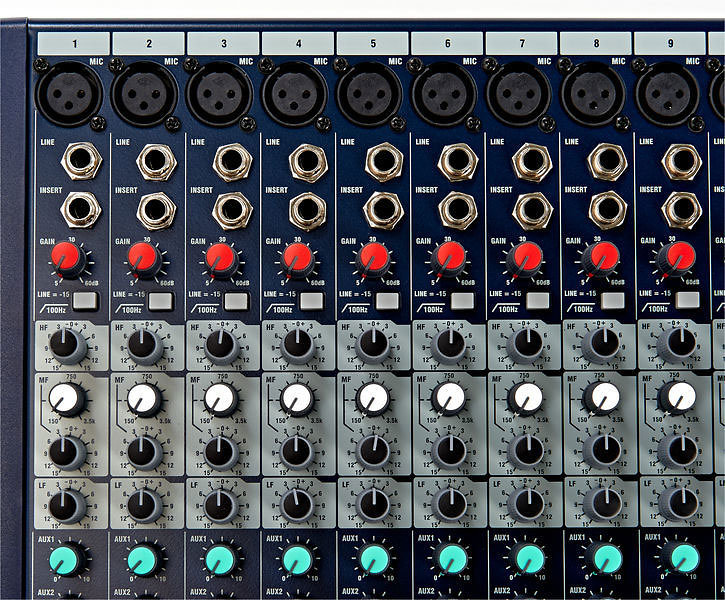The image size is (725, 600).
Task: Click the red GAIN knob on channel 7
Action: click(x=525, y=259)
